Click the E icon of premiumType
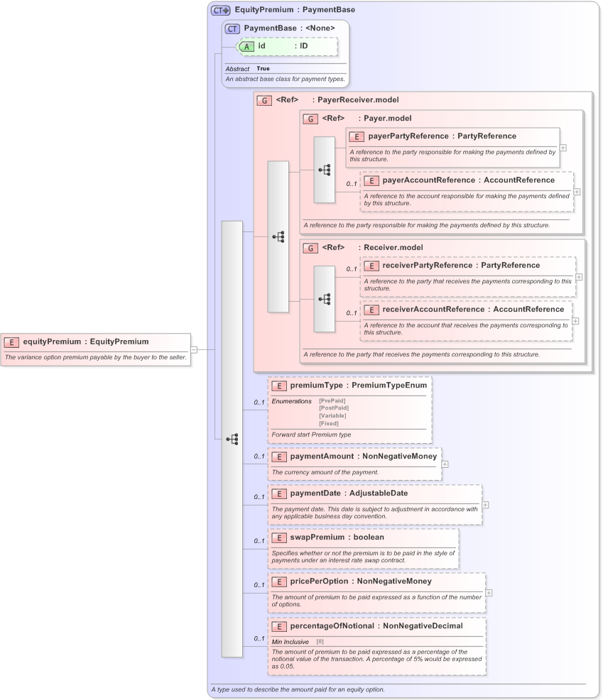Screen dimensions: 603x700 pos(279,385)
